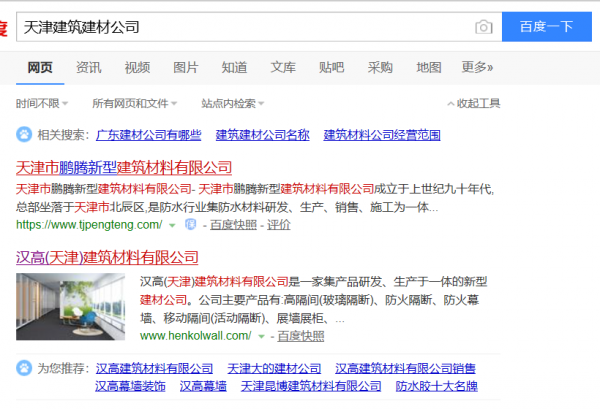Expand the 时间不限 time filter

(42, 103)
